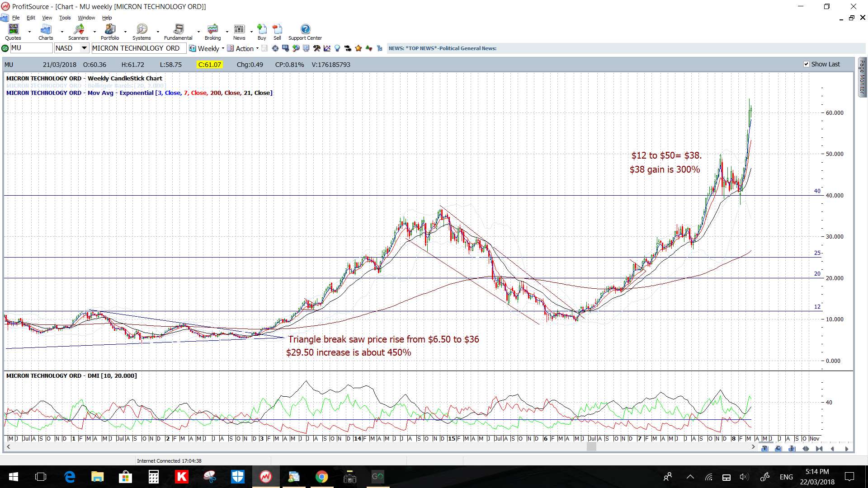The width and height of the screenshot is (868, 488).
Task: Click the Page Monitor side tab
Action: (x=862, y=77)
